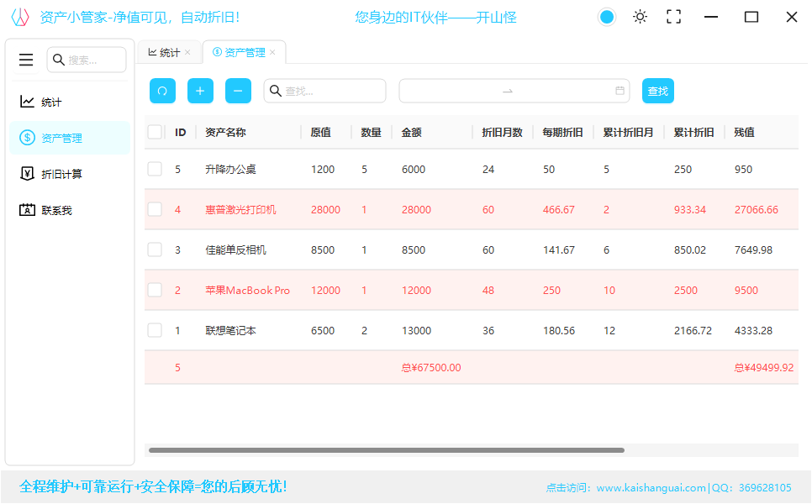Click the ID column header

[181, 133]
